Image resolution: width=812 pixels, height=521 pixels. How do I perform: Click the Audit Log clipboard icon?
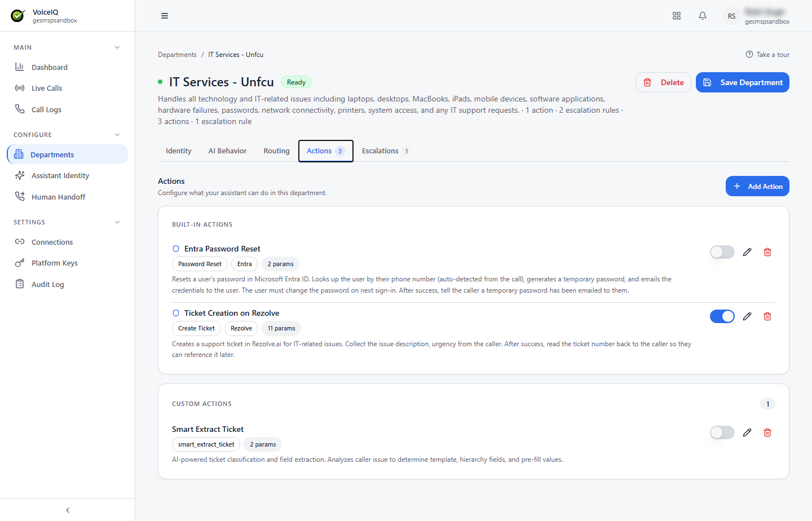point(20,284)
